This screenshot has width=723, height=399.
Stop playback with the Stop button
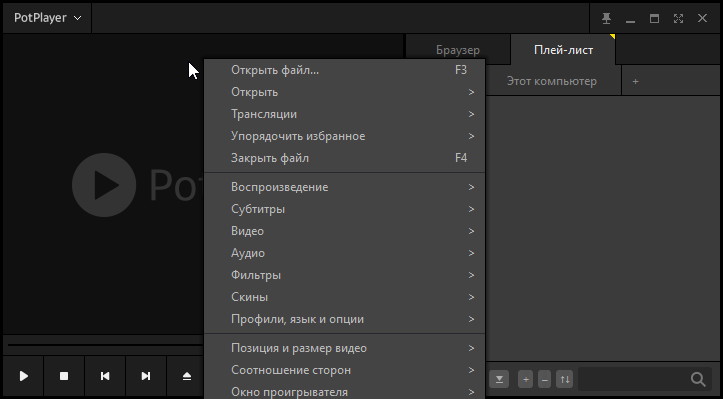click(x=64, y=376)
